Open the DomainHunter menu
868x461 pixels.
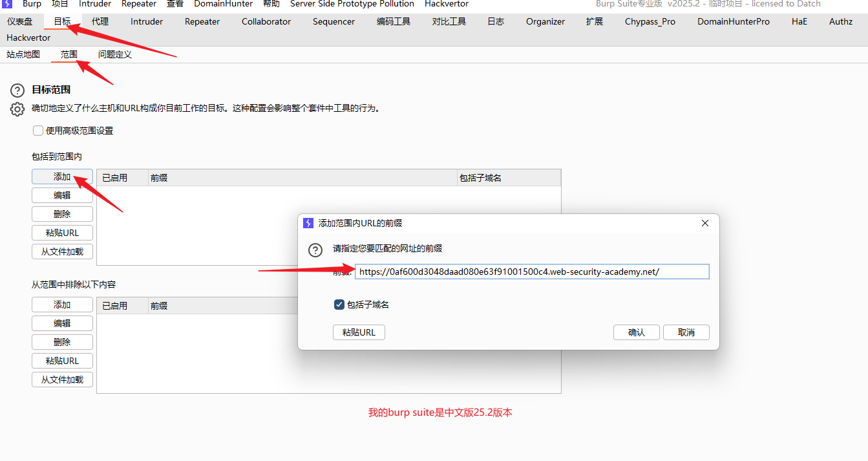tap(224, 4)
